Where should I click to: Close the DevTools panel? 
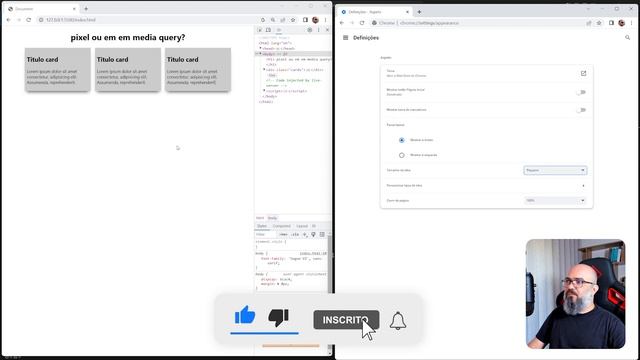pyautogui.click(x=327, y=30)
